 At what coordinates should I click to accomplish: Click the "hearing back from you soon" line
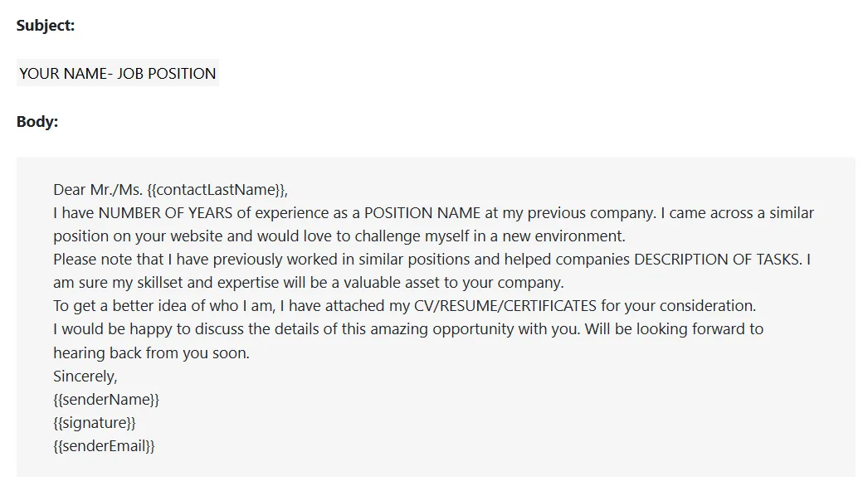pos(151,352)
